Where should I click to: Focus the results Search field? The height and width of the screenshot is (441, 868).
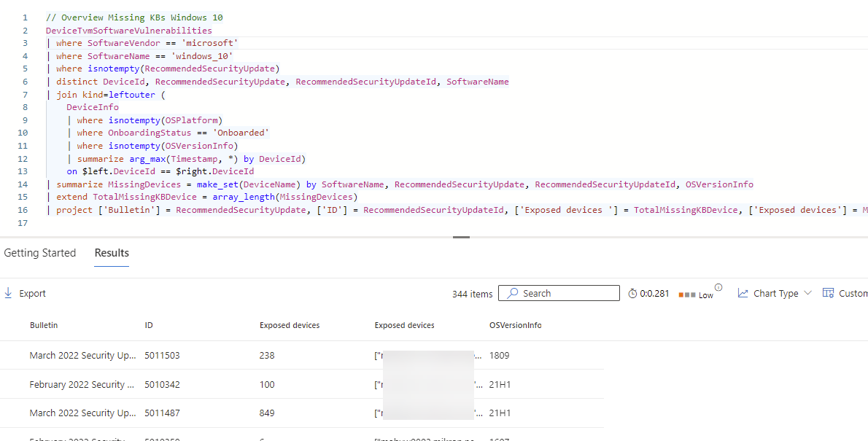559,293
